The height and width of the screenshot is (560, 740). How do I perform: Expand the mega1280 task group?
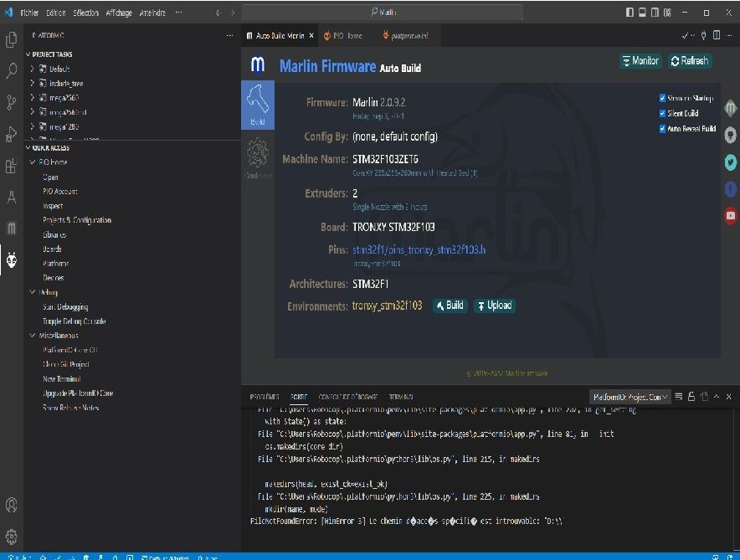coord(32,126)
